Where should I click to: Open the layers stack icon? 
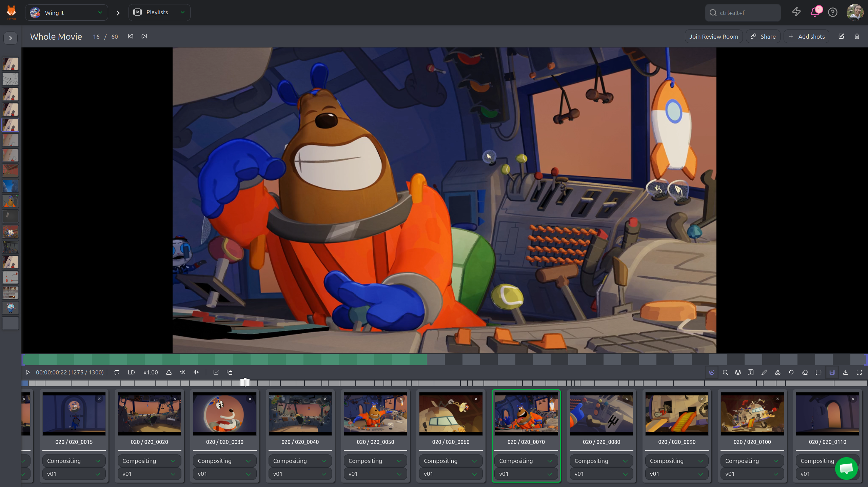coord(738,372)
